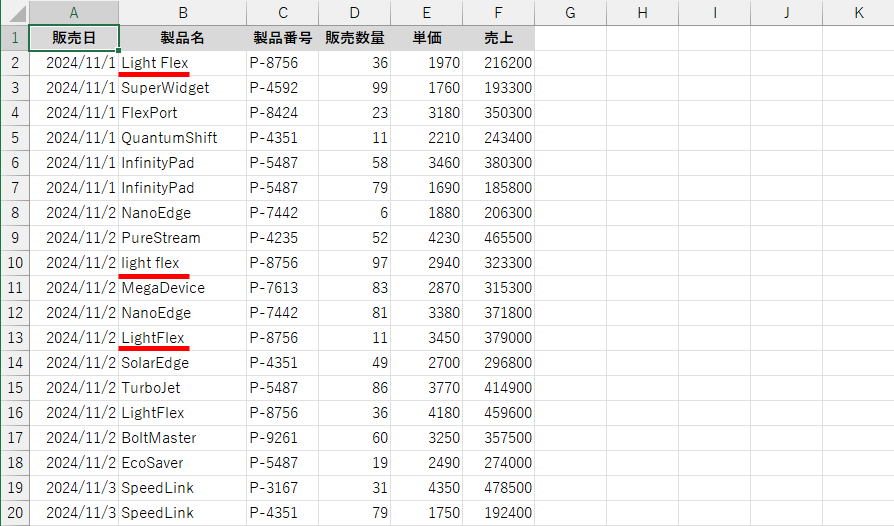Click the 製品名 header cell
Image resolution: width=894 pixels, height=526 pixels.
tap(182, 38)
